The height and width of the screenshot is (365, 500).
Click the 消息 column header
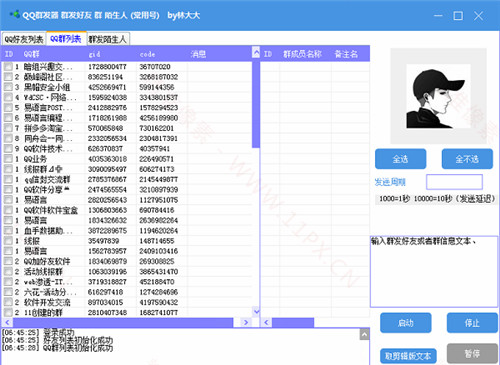click(198, 54)
